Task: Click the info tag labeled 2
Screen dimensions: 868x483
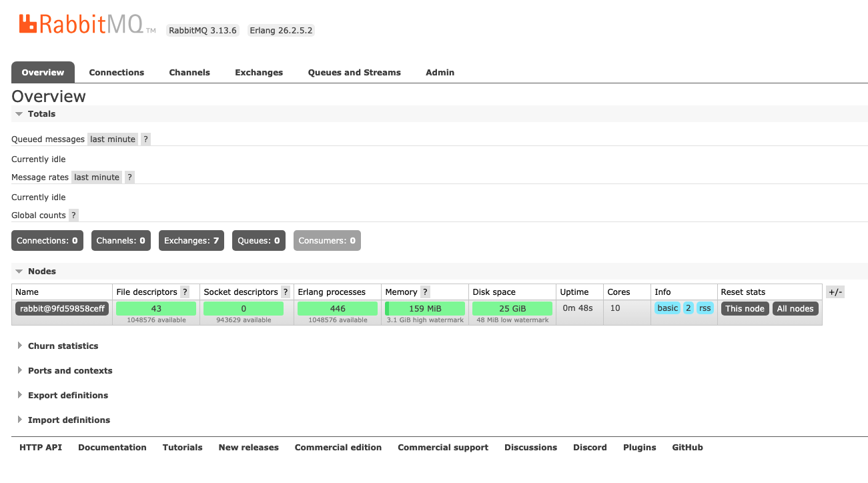Action: pyautogui.click(x=689, y=308)
